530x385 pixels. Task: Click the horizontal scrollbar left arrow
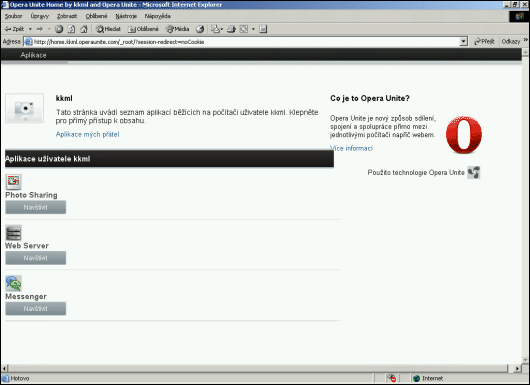(4, 368)
